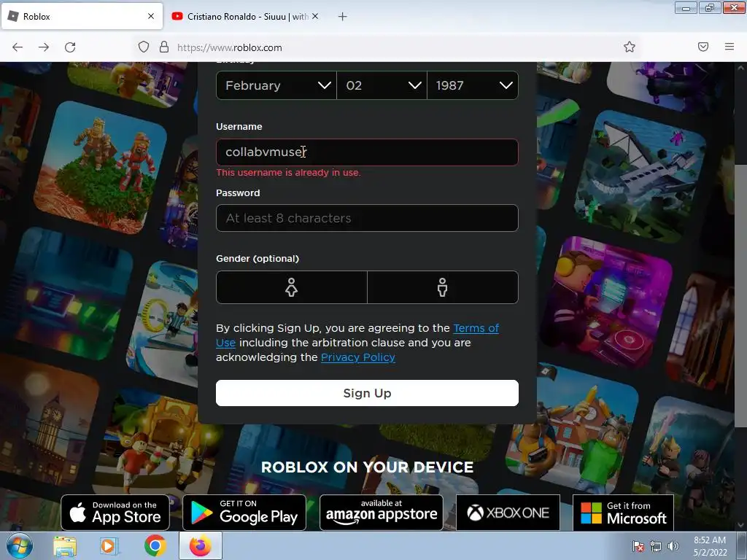Save page to Pocket icon
Screen dimensions: 747x560
click(703, 47)
